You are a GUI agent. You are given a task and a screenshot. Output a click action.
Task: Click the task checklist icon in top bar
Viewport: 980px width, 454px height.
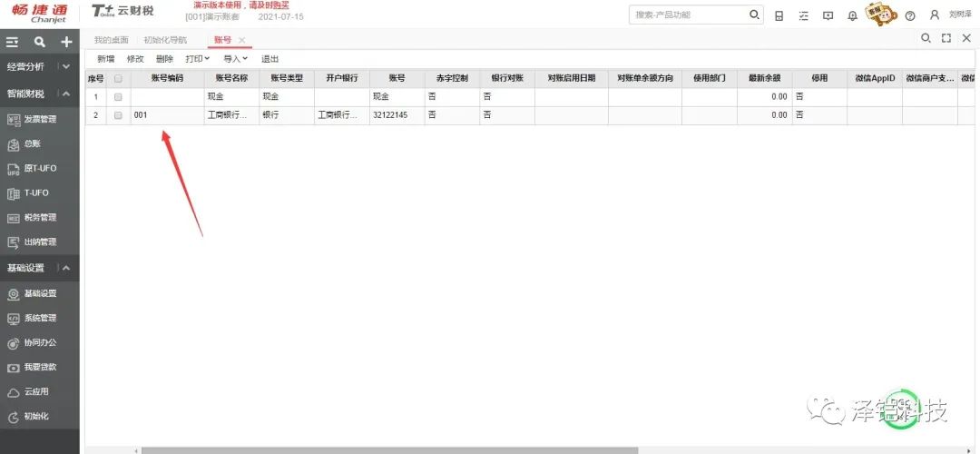pyautogui.click(x=804, y=15)
